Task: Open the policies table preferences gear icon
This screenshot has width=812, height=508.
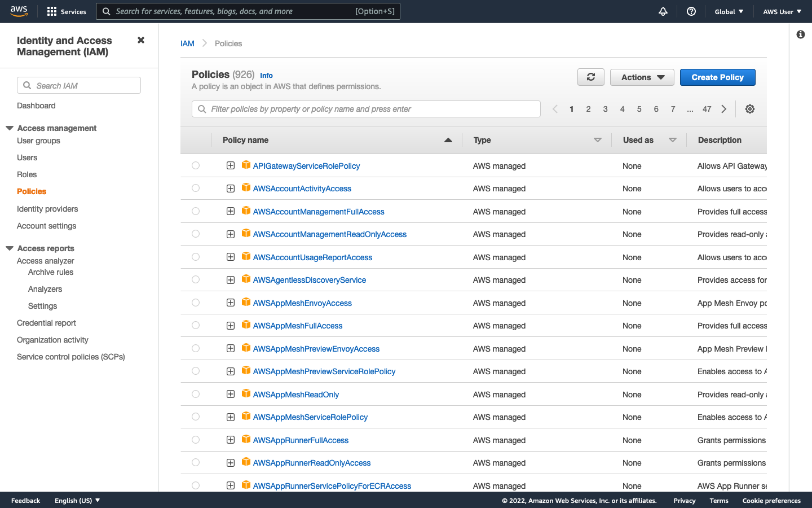Action: (x=749, y=108)
